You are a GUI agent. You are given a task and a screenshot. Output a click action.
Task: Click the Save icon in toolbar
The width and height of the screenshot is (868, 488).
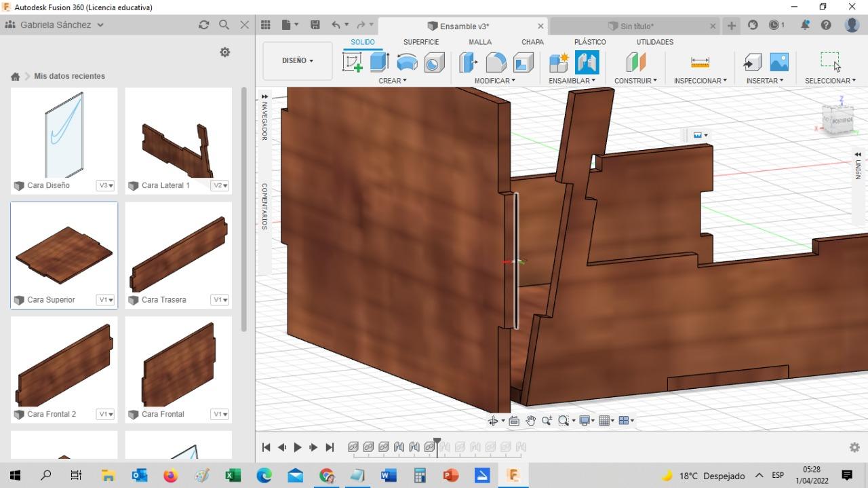coord(315,25)
